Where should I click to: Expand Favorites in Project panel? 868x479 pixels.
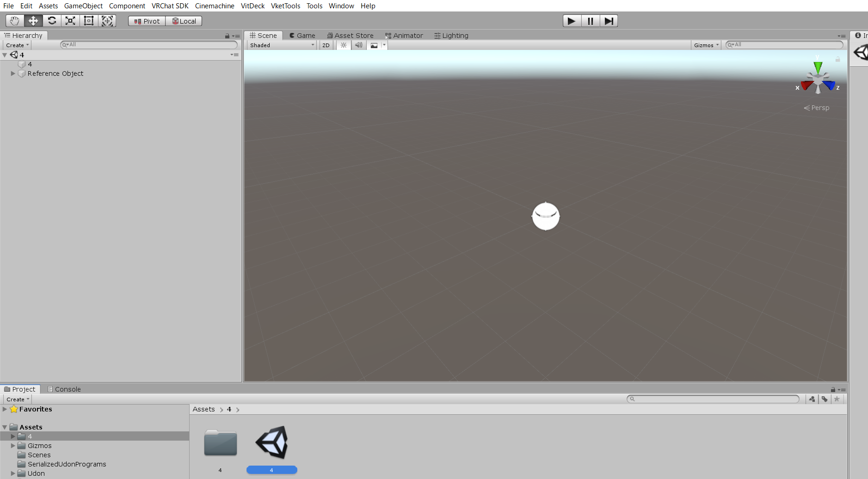tap(5, 409)
